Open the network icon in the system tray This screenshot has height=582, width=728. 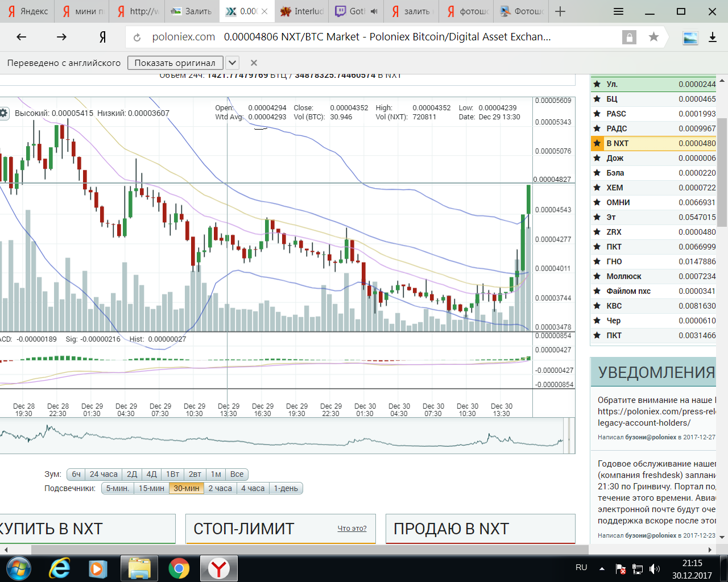coord(638,568)
